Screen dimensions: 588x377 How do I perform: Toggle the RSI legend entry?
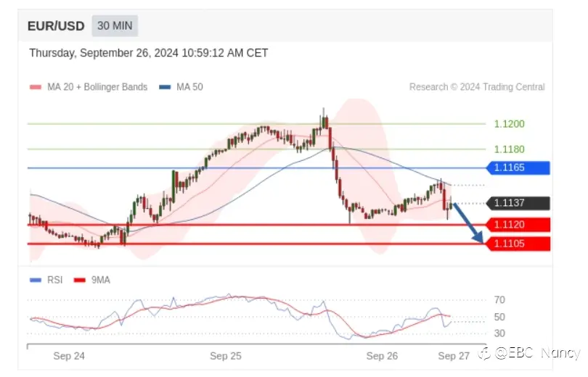[46, 280]
